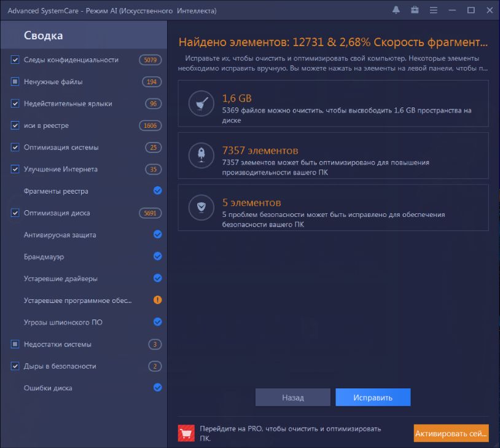Click the blue checkmark next to Антивирусная защита
This screenshot has width=500, height=448.
[x=157, y=235]
